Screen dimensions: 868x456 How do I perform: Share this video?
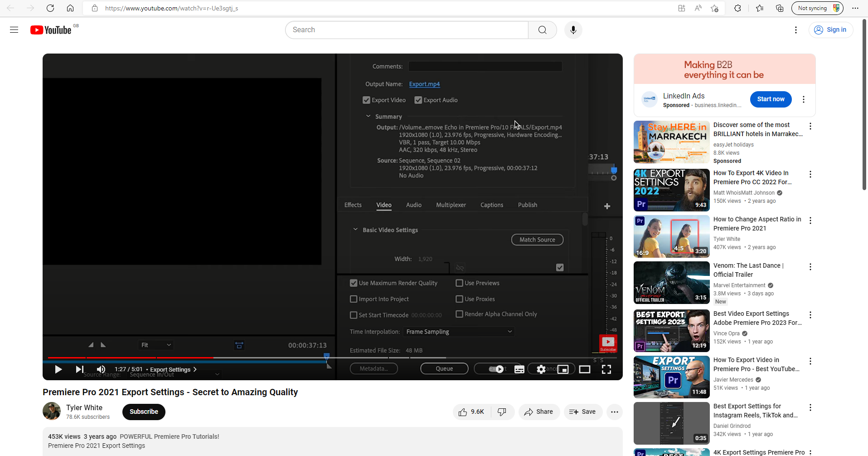539,412
